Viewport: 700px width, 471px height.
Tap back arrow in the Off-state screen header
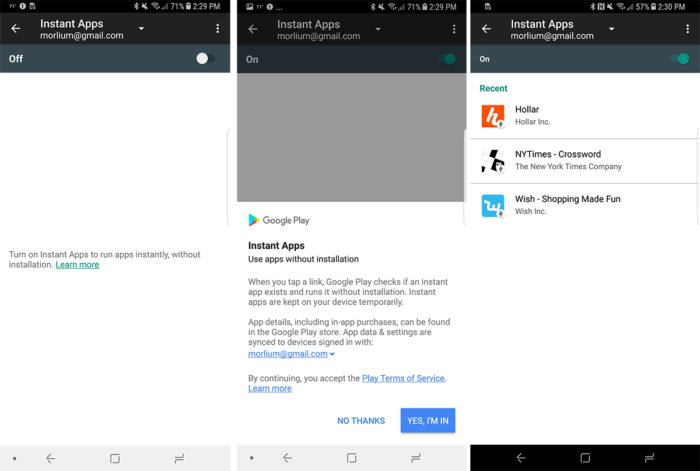click(16, 29)
